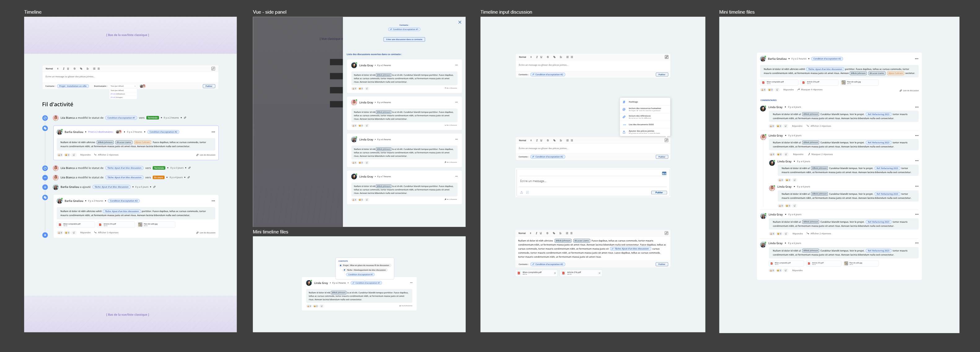Click 'Afficher 3 réponses' in the Timeline frame
The image size is (980, 352).
(106, 232)
